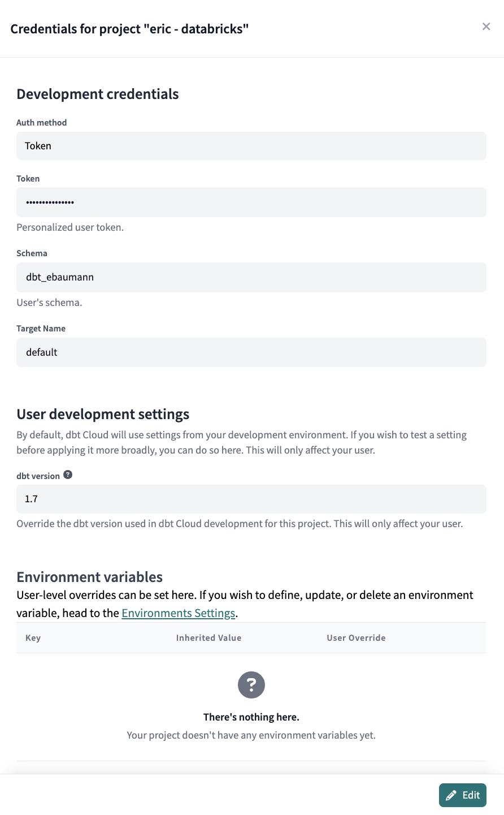Click the Edit button
Image resolution: width=504 pixels, height=815 pixels.
462,795
